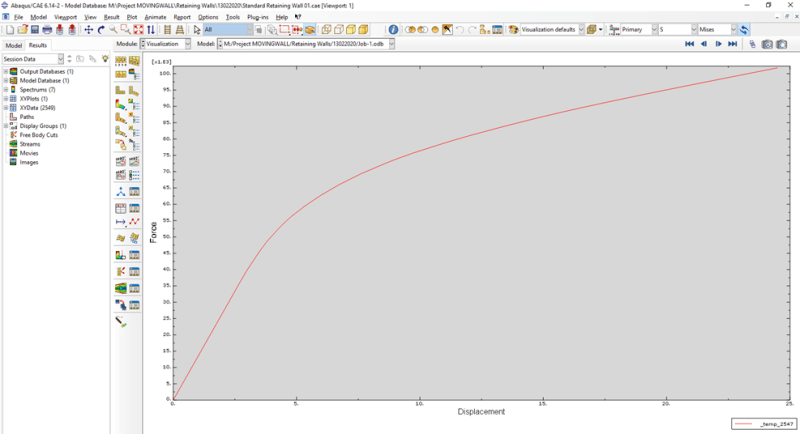Expand the XYData tree node
800x434 pixels.
[x=6, y=108]
